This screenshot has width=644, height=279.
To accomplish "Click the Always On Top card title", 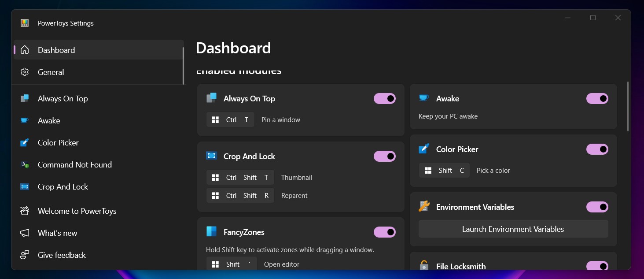I will (x=249, y=99).
